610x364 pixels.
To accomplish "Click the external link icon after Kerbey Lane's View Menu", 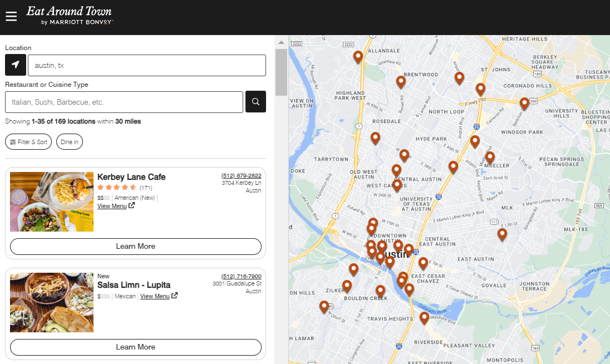I will pyautogui.click(x=131, y=205).
